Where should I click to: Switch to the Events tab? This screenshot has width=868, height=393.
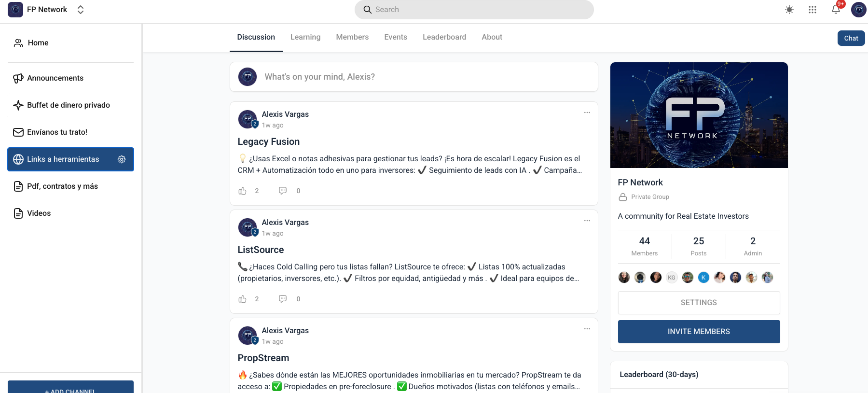(396, 37)
